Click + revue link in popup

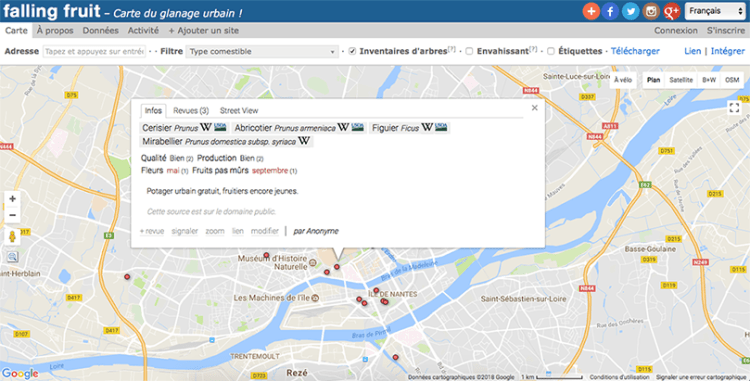152,231
